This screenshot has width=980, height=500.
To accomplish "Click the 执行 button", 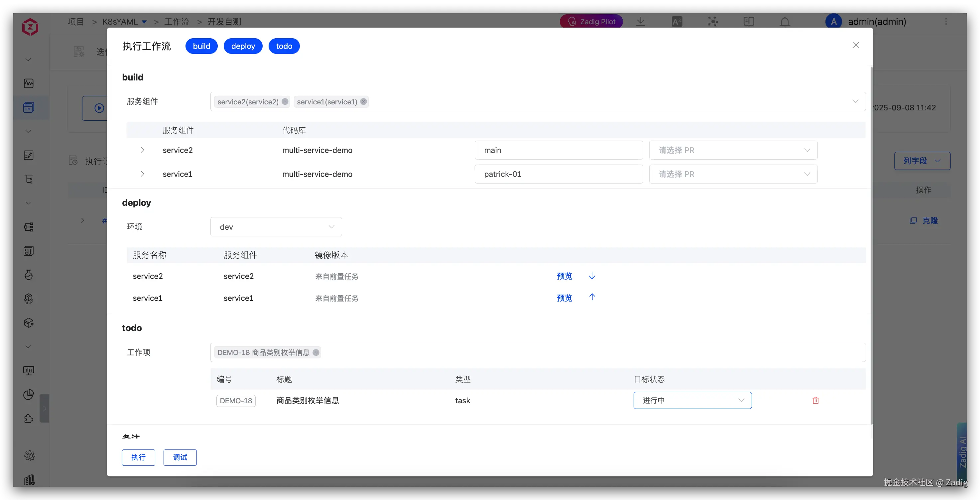I will coord(139,457).
